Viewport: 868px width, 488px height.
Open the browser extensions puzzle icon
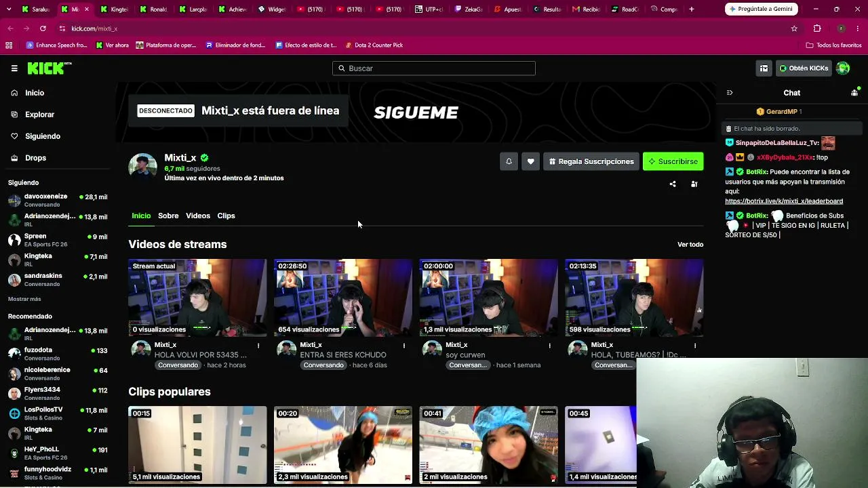coord(817,28)
